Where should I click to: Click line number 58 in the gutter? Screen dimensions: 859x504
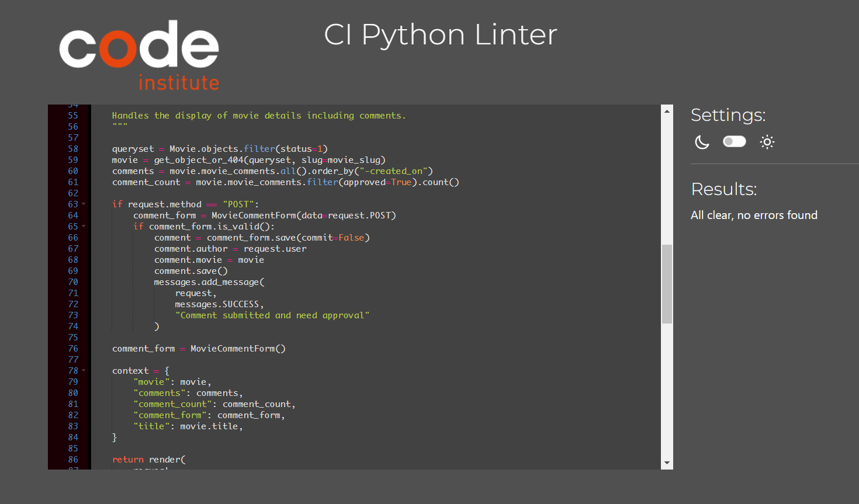click(73, 149)
